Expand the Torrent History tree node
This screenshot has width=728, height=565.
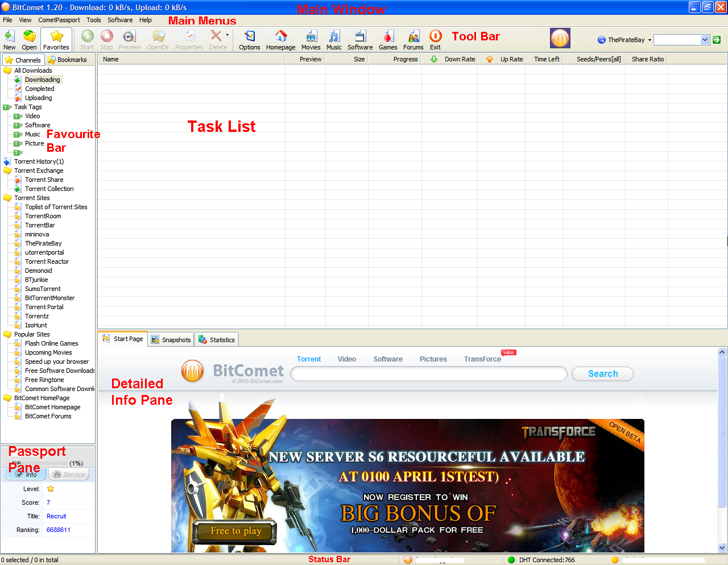tap(7, 161)
